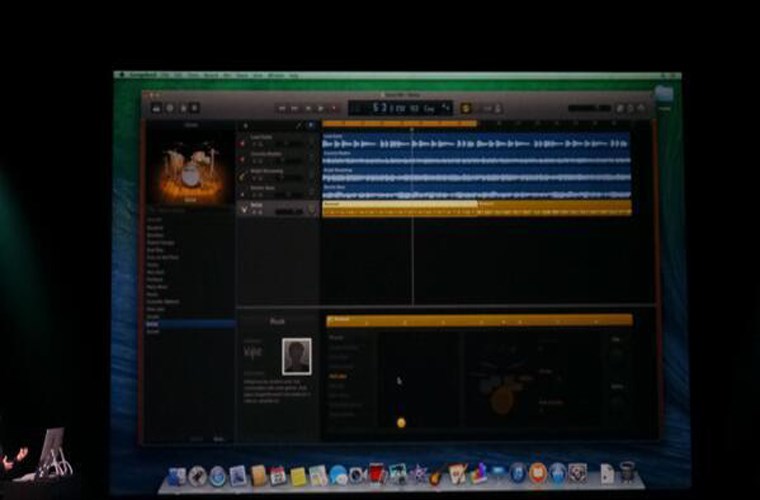The image size is (760, 500).
Task: Open the Trash in the Dock
Action: tap(627, 472)
